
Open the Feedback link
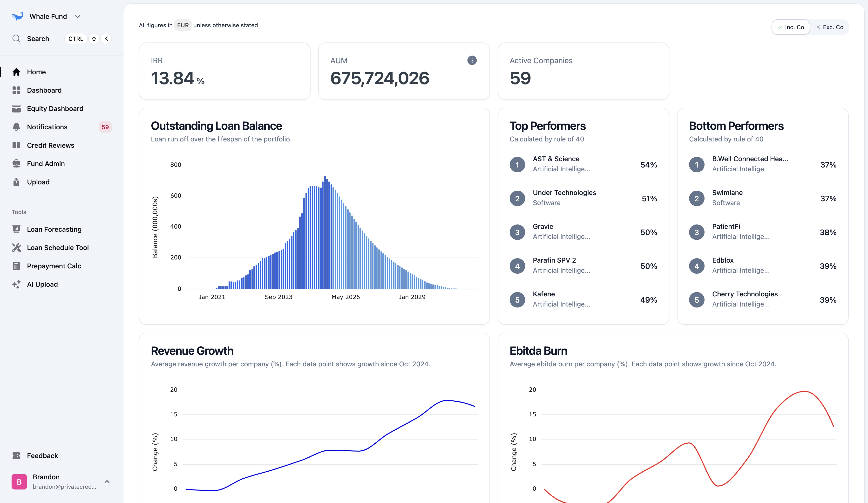(x=42, y=456)
